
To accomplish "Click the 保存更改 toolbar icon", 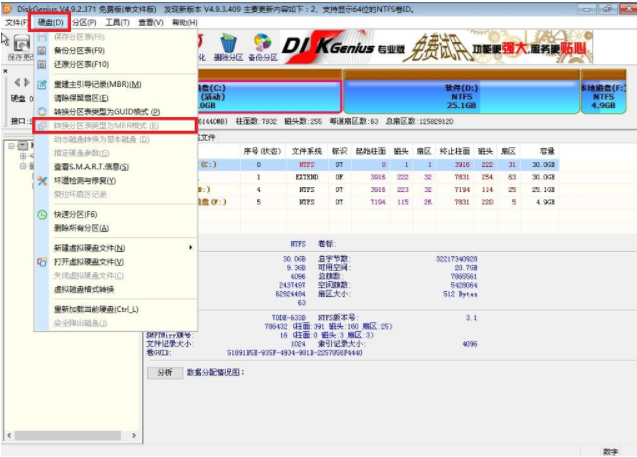I will coord(22,43).
